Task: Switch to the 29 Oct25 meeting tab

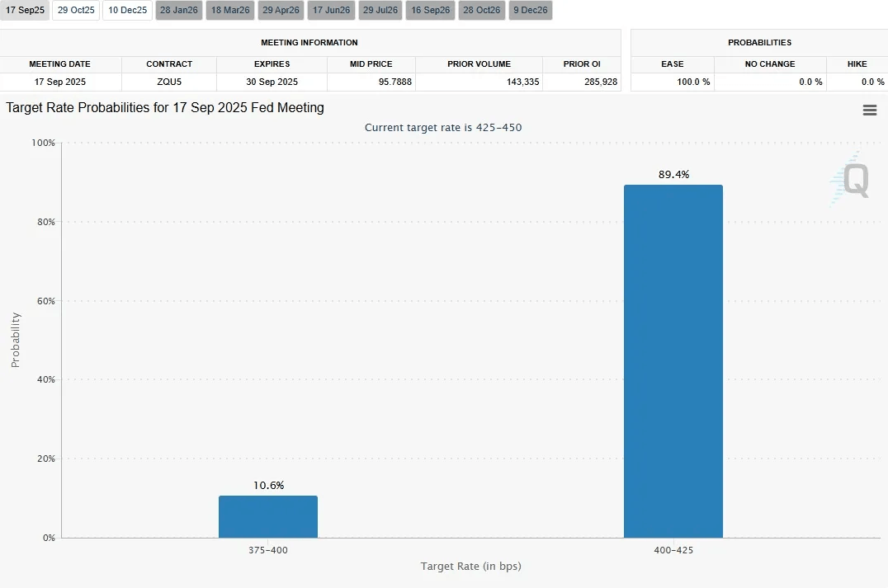Action: [76, 11]
